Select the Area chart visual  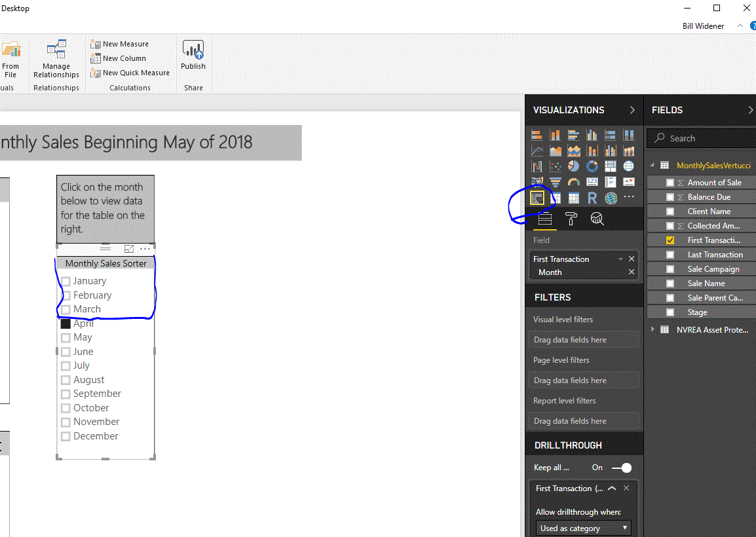[555, 151]
